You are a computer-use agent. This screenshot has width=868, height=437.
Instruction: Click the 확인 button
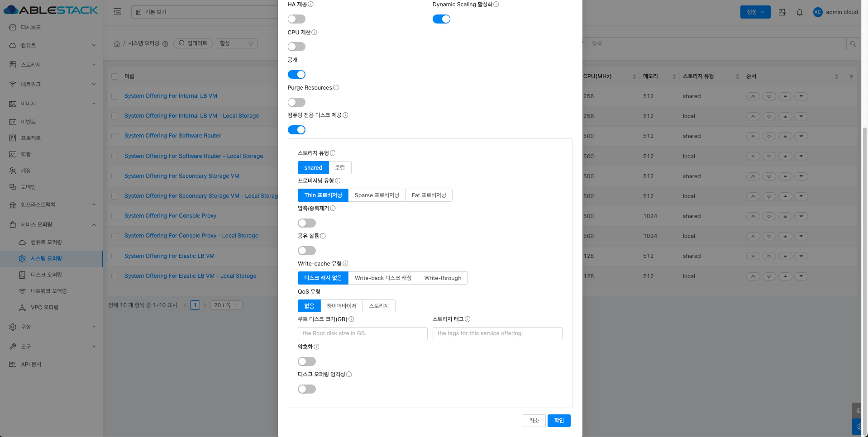coord(558,421)
